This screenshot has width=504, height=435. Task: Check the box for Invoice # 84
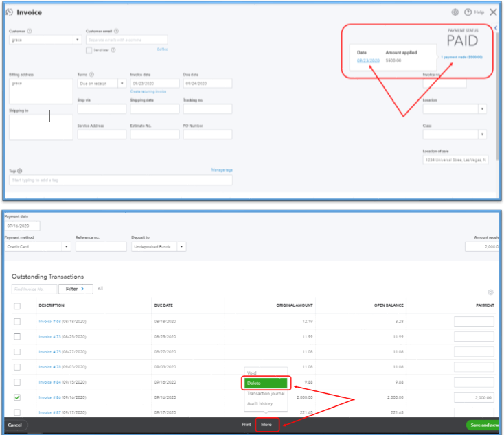tap(17, 382)
